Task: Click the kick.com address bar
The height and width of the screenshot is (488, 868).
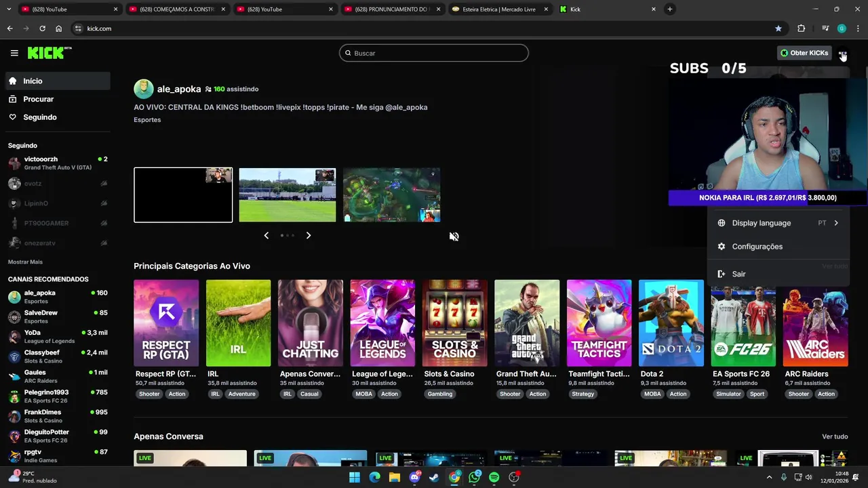Action: coord(429,28)
